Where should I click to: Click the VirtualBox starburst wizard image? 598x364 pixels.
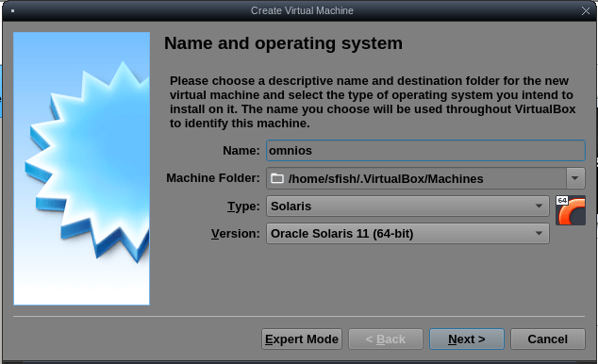tap(82, 169)
